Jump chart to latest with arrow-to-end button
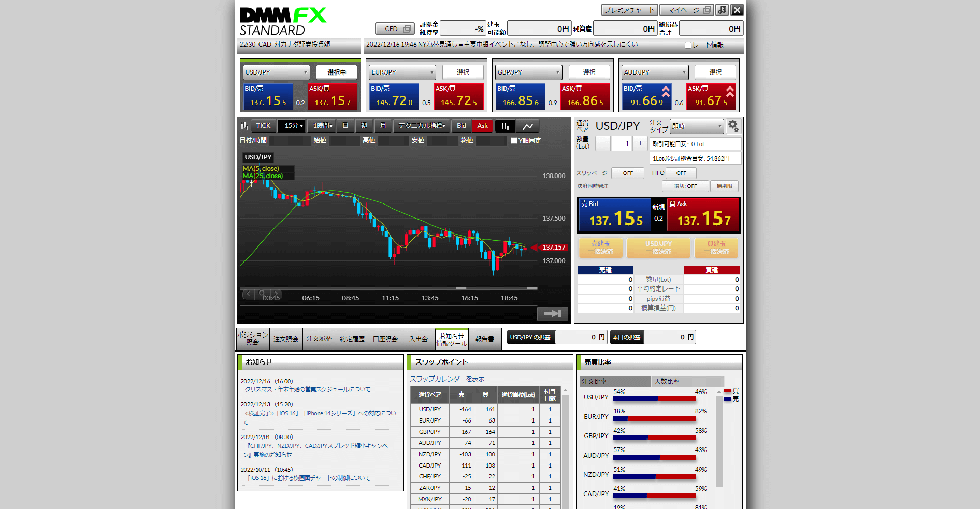The width and height of the screenshot is (980, 509). [553, 313]
